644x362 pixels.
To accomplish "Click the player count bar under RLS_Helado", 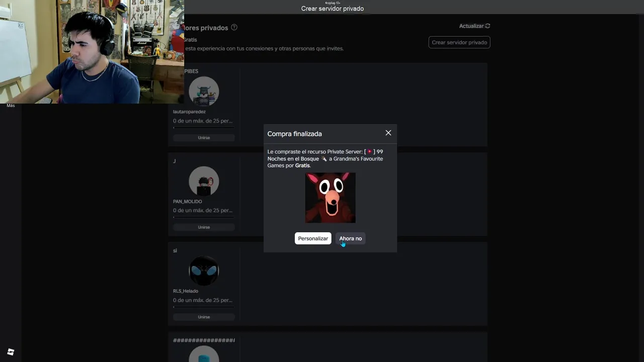I will [x=204, y=307].
